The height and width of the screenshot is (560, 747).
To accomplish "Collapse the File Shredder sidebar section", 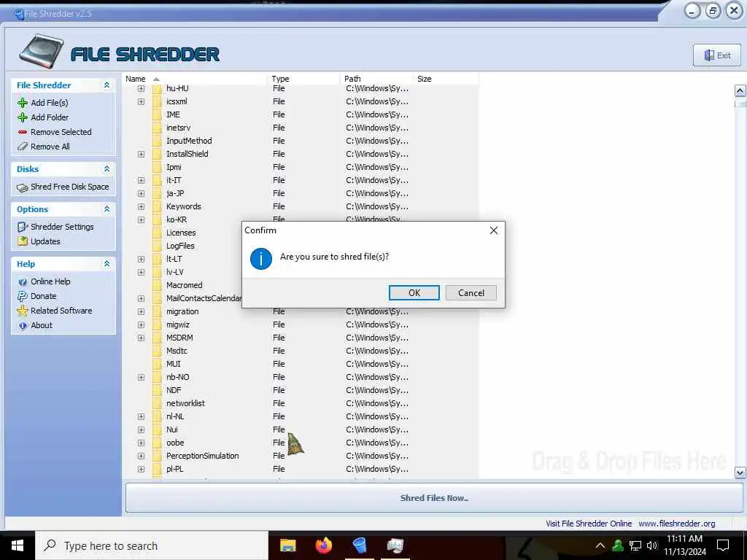I will (107, 85).
